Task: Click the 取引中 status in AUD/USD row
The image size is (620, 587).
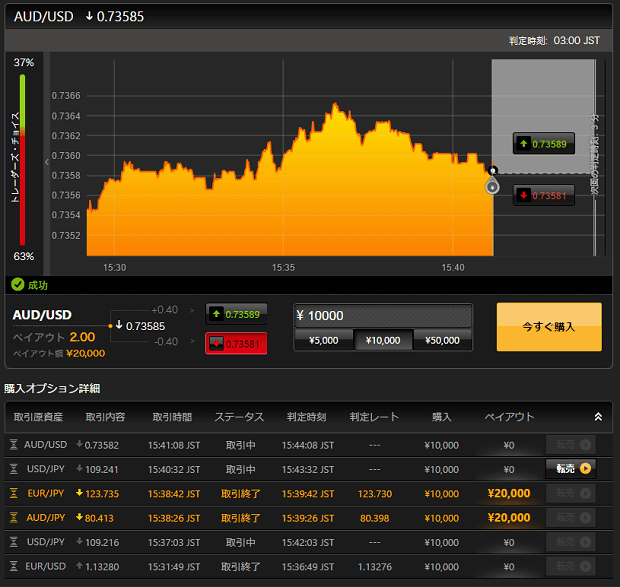Action: click(x=240, y=445)
